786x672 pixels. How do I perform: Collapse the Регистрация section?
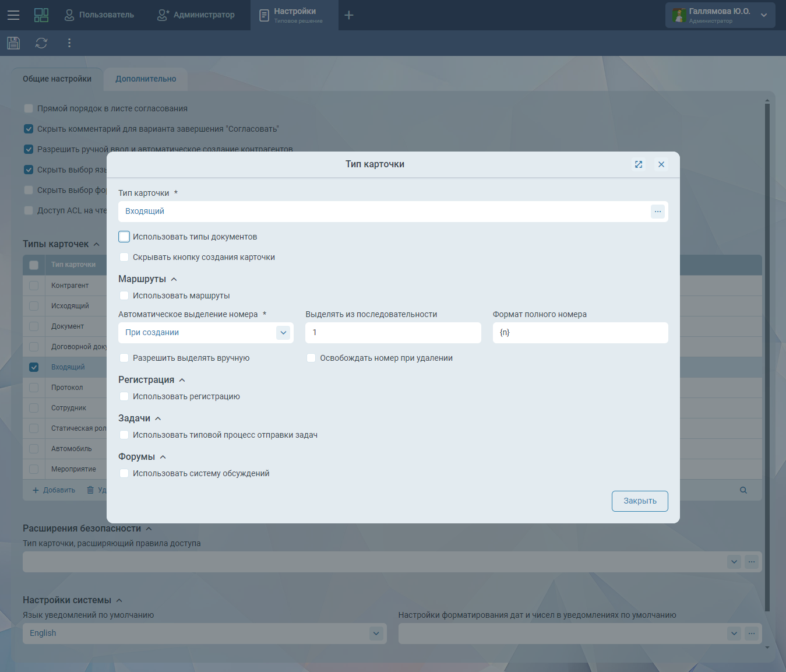tap(182, 380)
